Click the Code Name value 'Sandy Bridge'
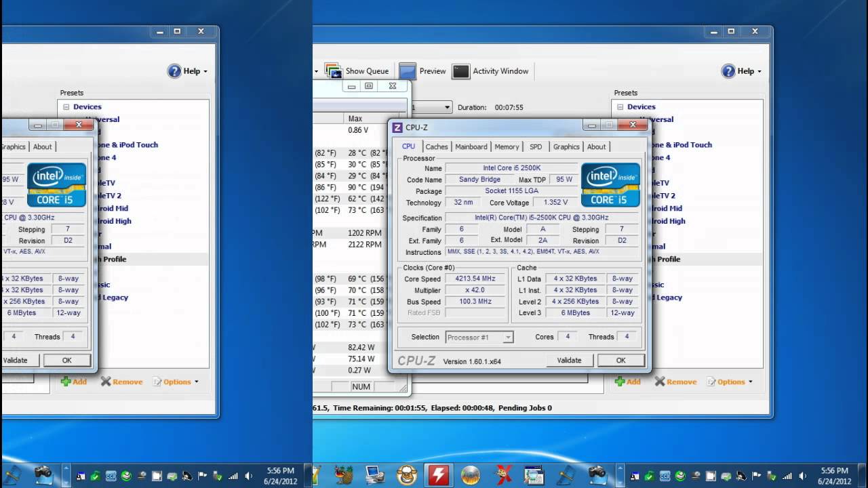868x488 pixels. 479,180
